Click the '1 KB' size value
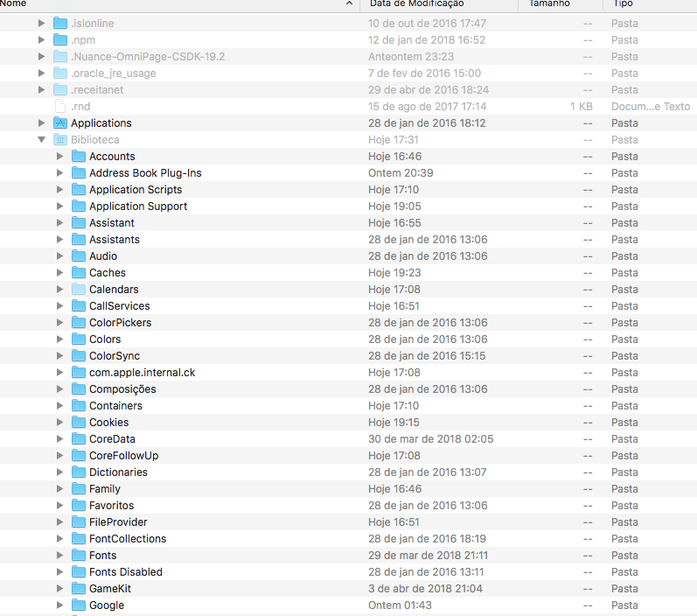Screen dimensions: 697x616 click(581, 106)
